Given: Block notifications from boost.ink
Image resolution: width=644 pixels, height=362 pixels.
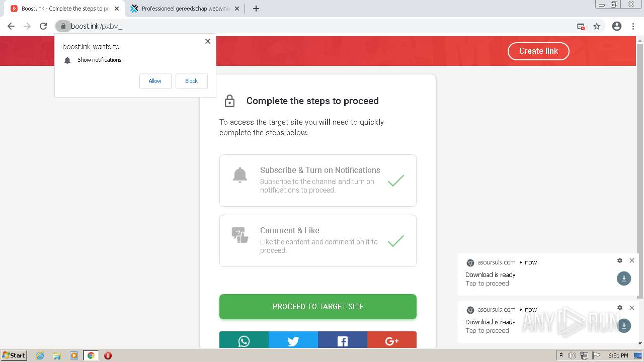Looking at the screenshot, I should (x=191, y=81).
